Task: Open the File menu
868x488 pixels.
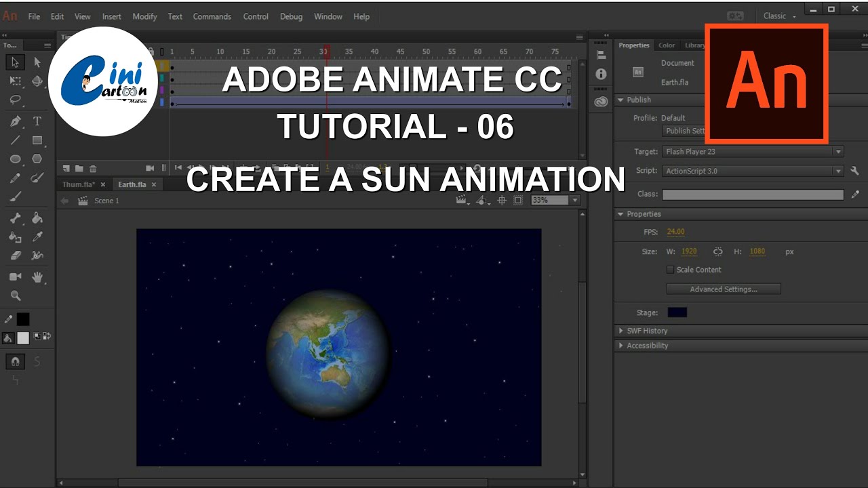Action: (34, 16)
